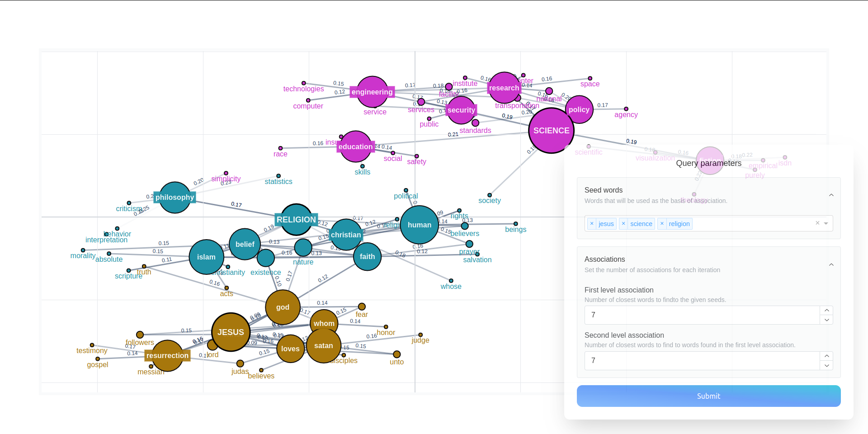Collapse the Associations section
Image resolution: width=868 pixels, height=434 pixels.
[x=831, y=264]
